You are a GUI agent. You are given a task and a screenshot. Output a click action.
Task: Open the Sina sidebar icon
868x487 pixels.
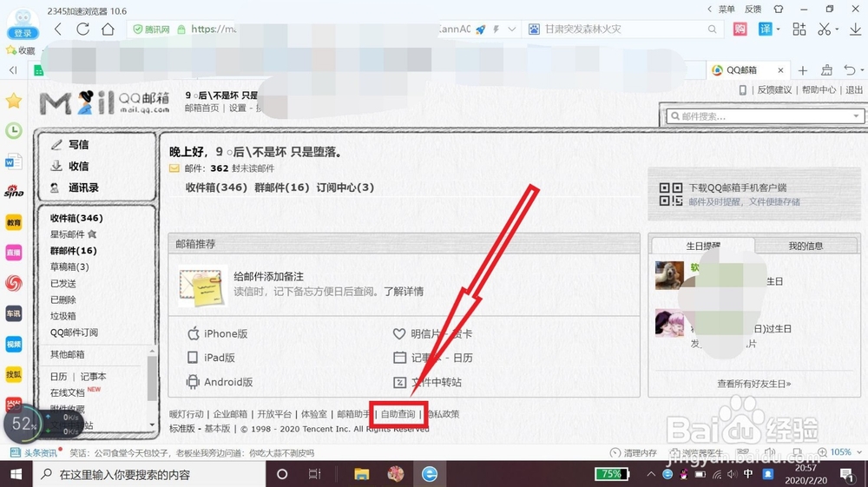pyautogui.click(x=14, y=192)
